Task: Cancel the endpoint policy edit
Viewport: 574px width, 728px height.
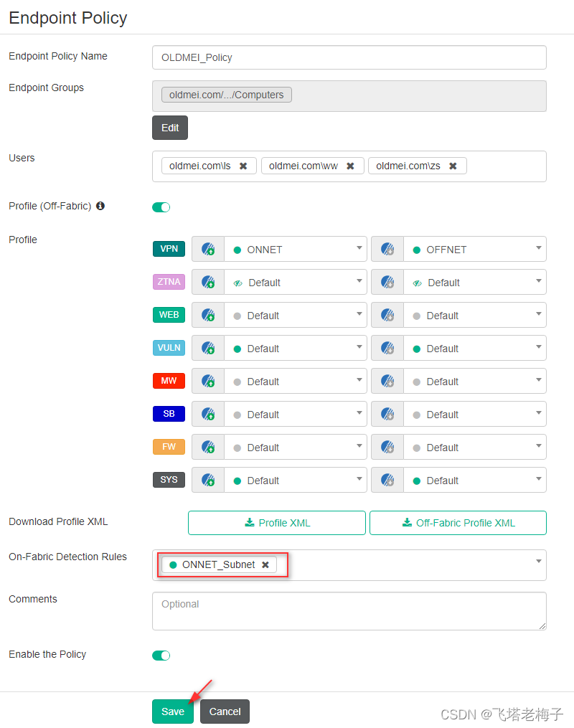Action: pos(225,712)
